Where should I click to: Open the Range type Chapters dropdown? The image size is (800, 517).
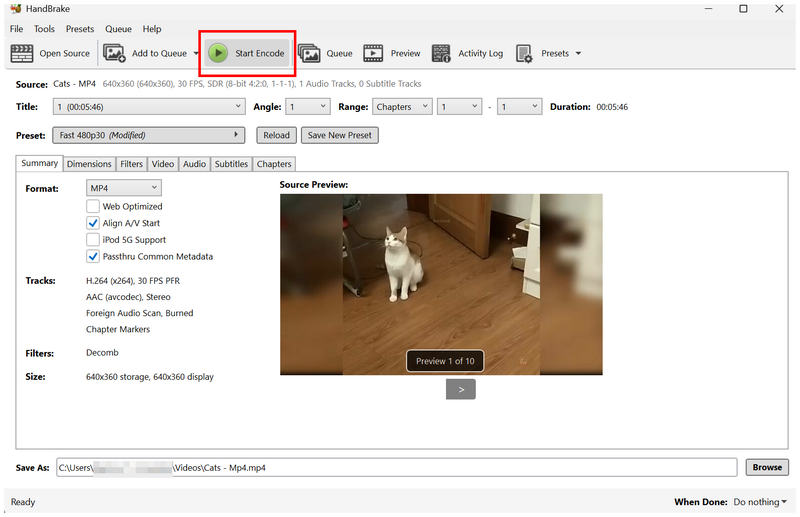(x=402, y=107)
